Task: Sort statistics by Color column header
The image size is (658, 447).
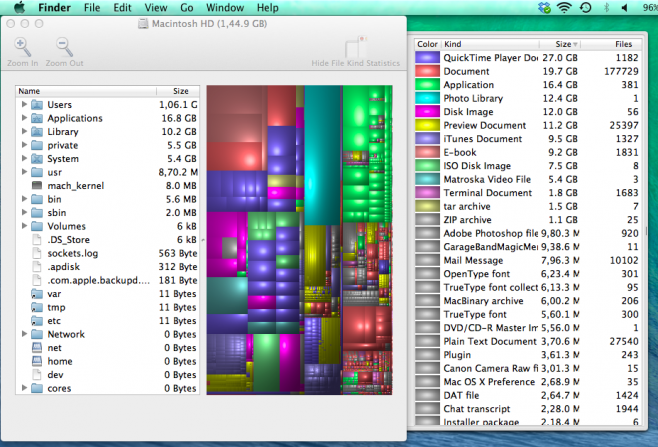Action: coord(427,44)
